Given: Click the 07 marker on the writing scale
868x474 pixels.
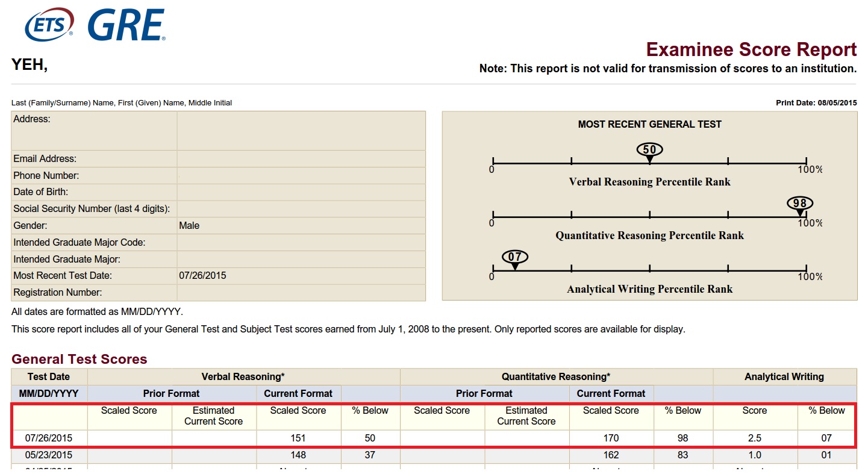Looking at the screenshot, I should click(x=515, y=257).
